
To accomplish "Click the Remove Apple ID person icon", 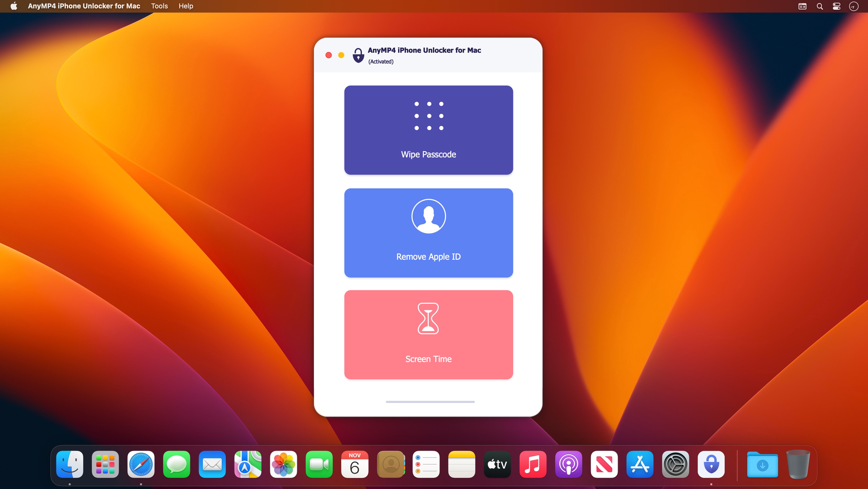I will pyautogui.click(x=428, y=216).
